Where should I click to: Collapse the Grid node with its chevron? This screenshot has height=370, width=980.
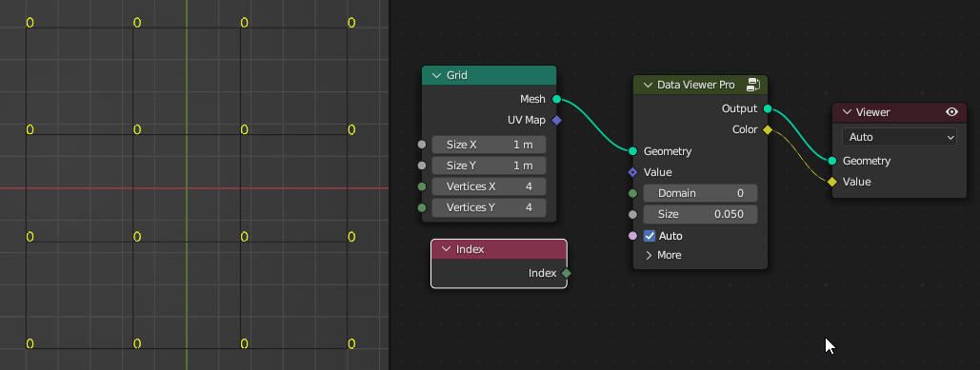tap(436, 75)
